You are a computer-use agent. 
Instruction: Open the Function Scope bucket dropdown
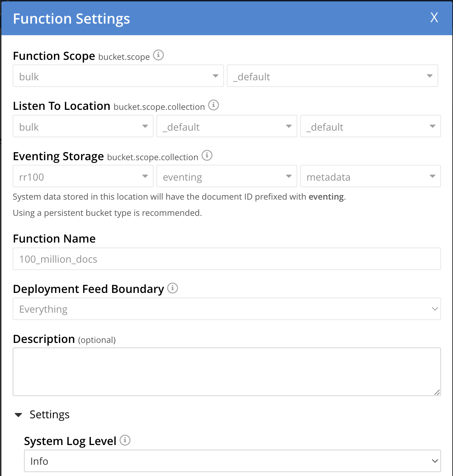coord(118,76)
